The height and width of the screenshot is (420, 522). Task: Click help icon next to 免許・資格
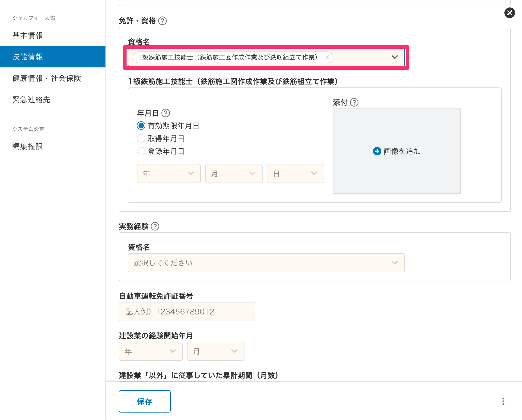pos(162,21)
